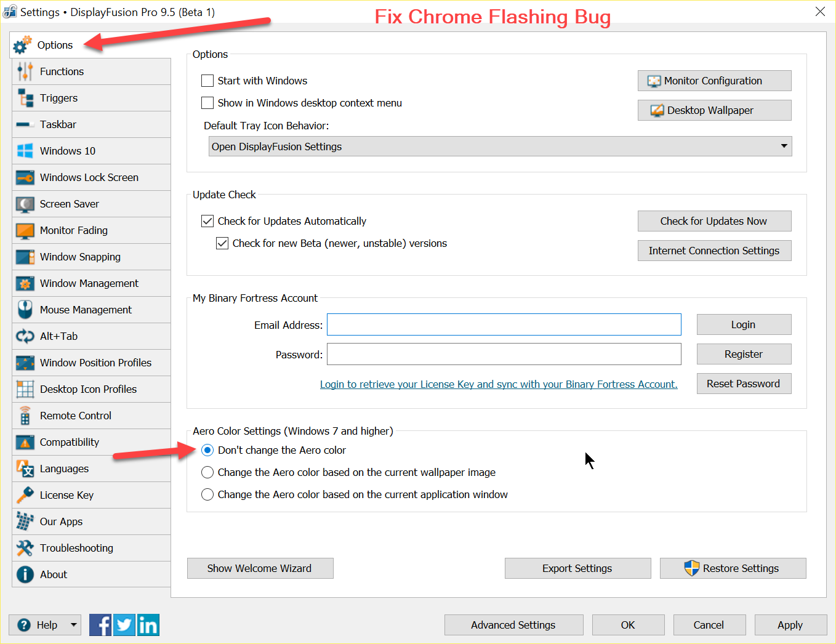This screenshot has width=836, height=644.
Task: Open the Twitter icon link
Action: point(124,625)
